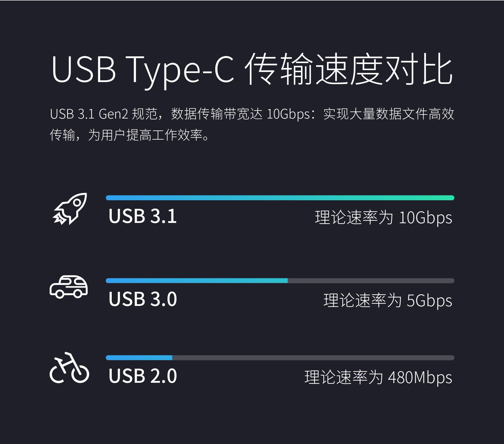This screenshot has width=504, height=444.
Task: Click the gray unfilled part of the USB 3.0 bar
Action: (370, 281)
